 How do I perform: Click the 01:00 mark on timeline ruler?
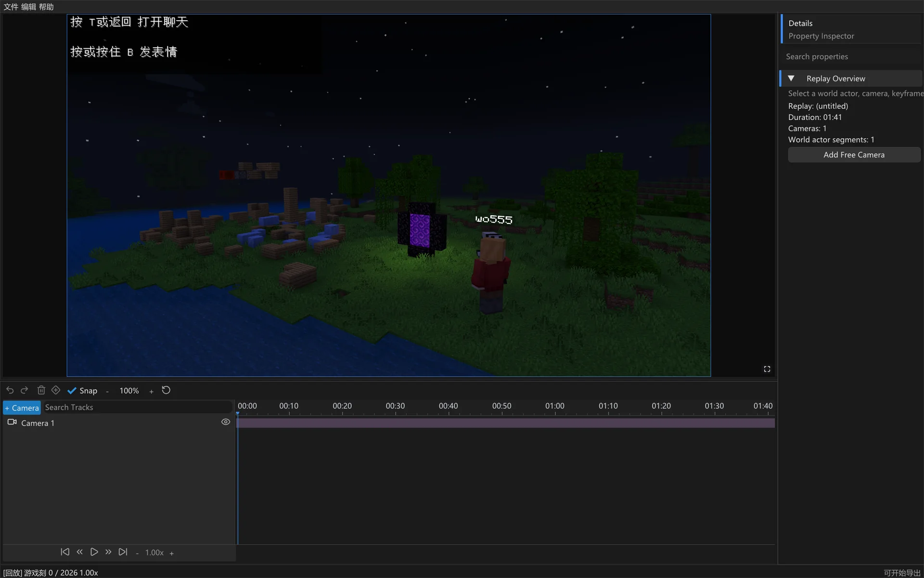coord(555,406)
